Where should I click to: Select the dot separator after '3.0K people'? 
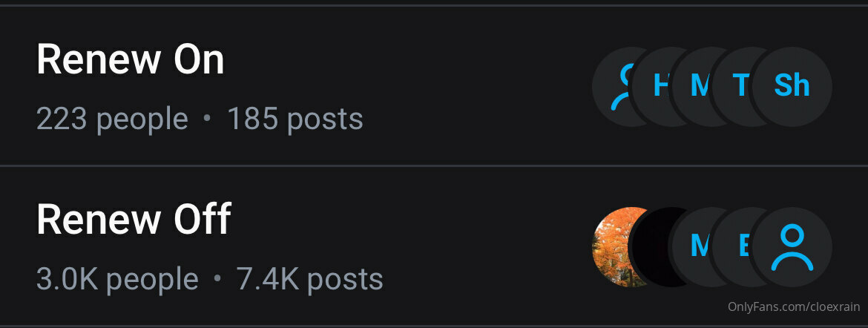[x=217, y=278]
